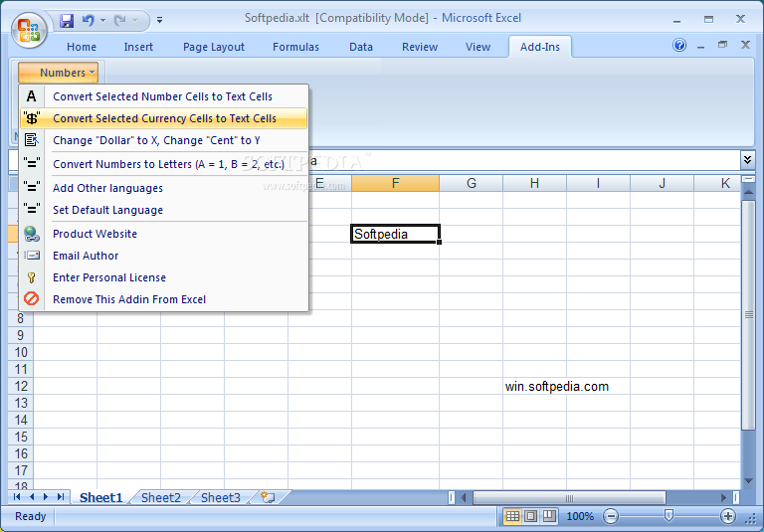
Task: Click vertical scrollbar down arrow
Action: click(748, 481)
